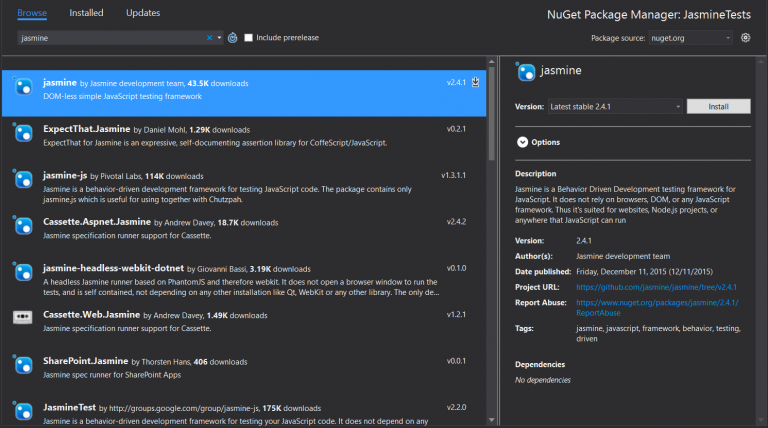Select the SharePoint.Jasmine package title

(86, 361)
